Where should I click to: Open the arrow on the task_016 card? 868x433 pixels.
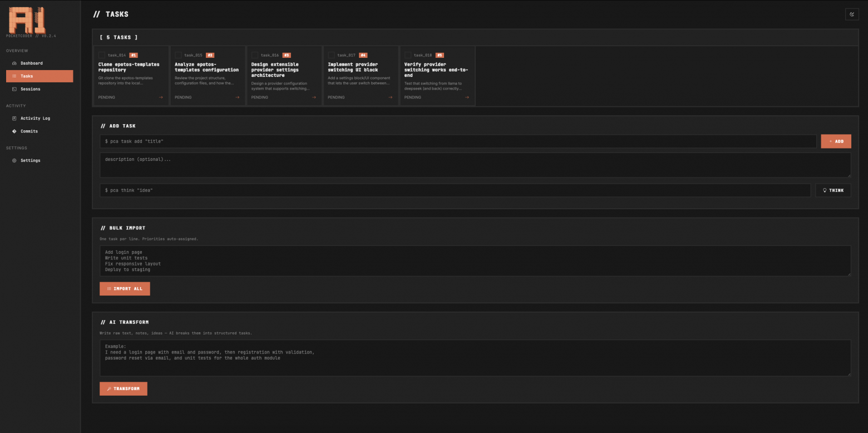[x=314, y=97]
